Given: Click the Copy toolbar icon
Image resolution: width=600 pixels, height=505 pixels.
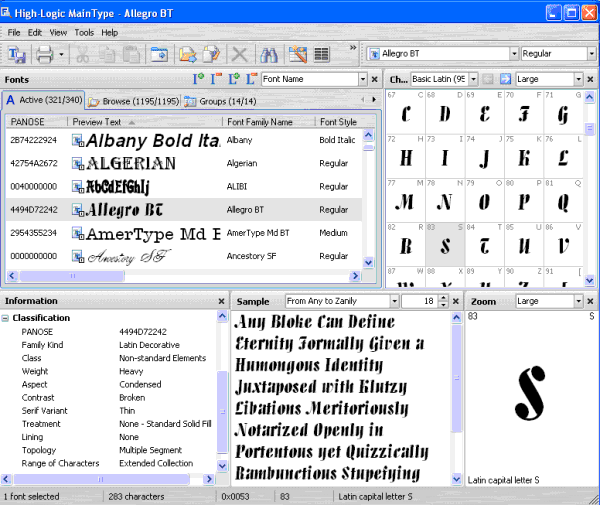Looking at the screenshot, I should click(107, 55).
